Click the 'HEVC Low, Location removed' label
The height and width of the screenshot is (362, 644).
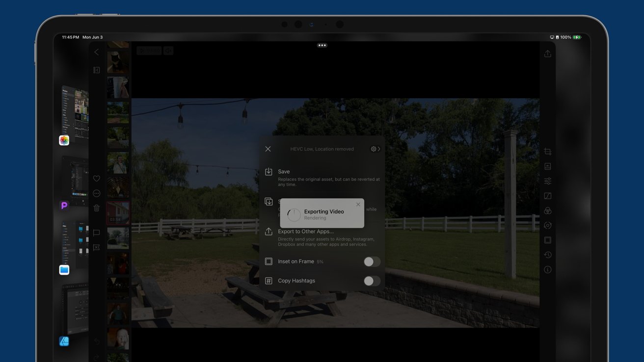click(322, 149)
